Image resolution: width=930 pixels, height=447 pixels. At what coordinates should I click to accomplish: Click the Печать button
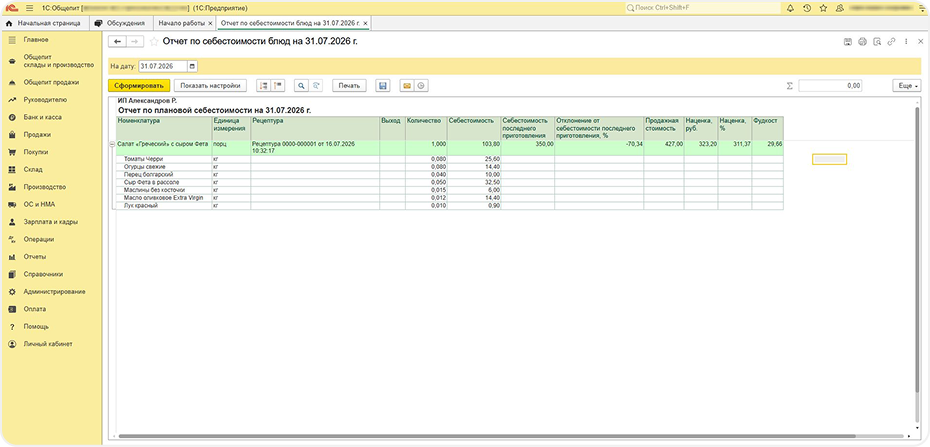tap(349, 86)
